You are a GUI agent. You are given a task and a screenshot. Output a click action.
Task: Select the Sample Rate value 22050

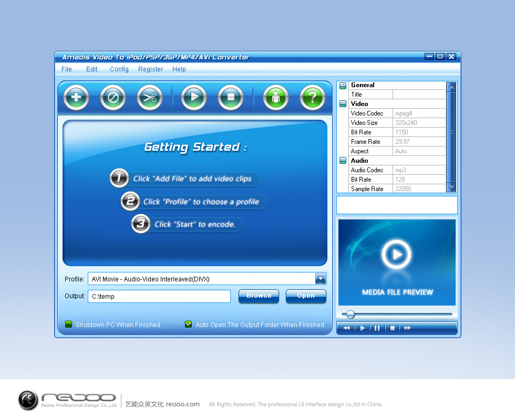click(x=404, y=189)
